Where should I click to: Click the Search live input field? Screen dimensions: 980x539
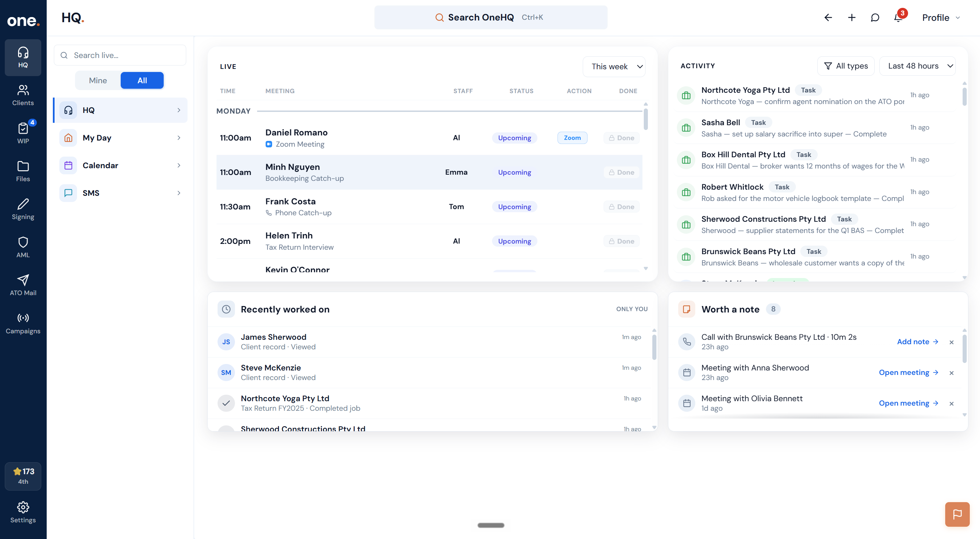(120, 55)
